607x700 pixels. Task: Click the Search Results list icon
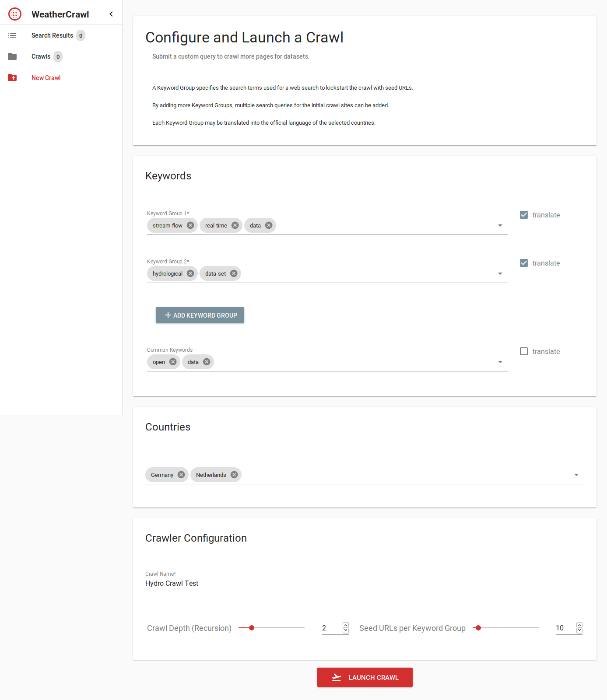point(12,35)
